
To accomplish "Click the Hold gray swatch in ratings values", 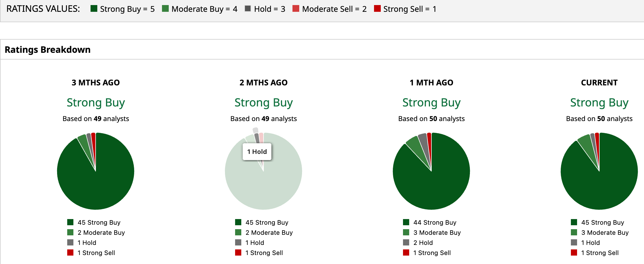I will click(x=248, y=9).
